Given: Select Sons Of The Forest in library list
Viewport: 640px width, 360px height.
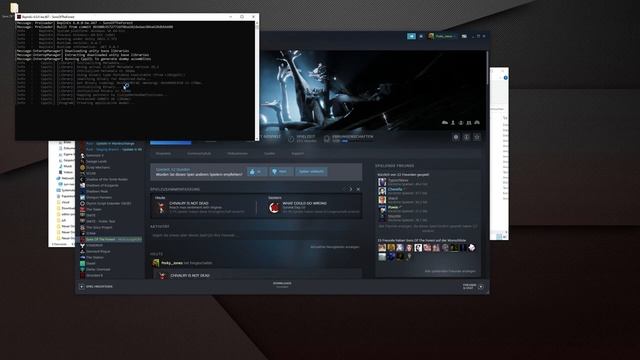Looking at the screenshot, I should [111, 239].
